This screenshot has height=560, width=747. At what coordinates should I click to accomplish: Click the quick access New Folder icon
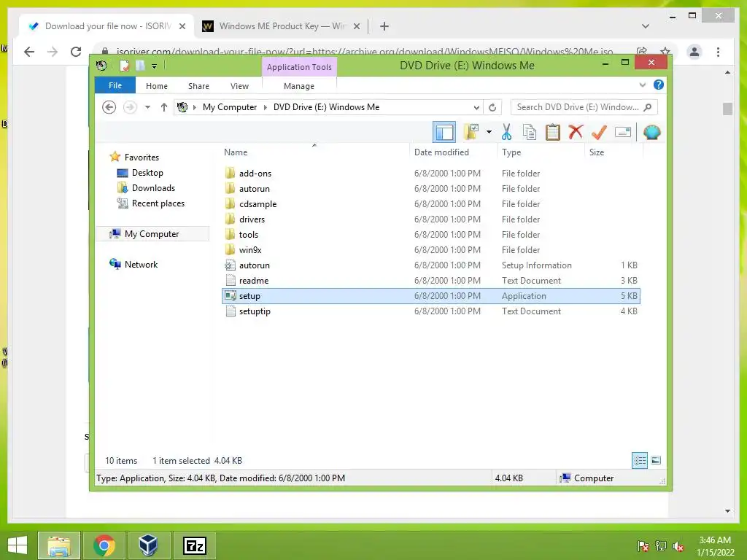[x=140, y=65]
